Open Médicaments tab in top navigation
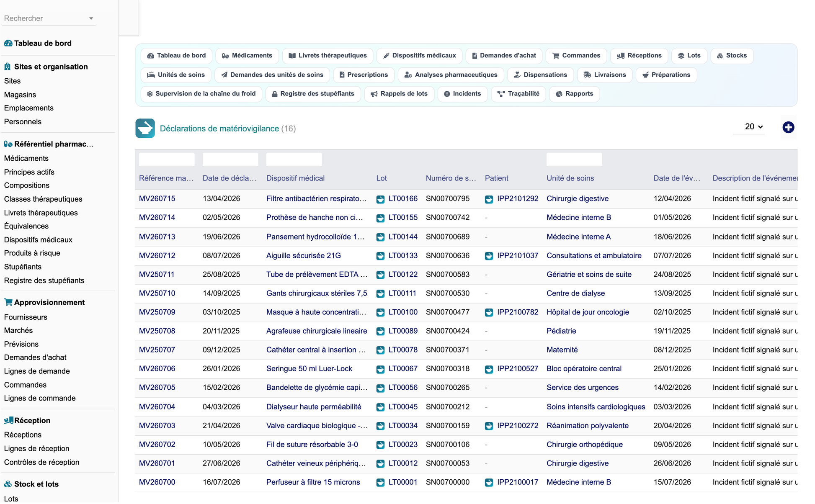815x504 pixels. click(x=247, y=56)
